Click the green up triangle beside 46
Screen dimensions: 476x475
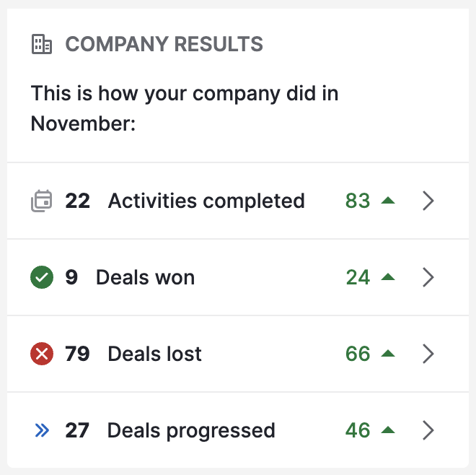[x=388, y=430]
